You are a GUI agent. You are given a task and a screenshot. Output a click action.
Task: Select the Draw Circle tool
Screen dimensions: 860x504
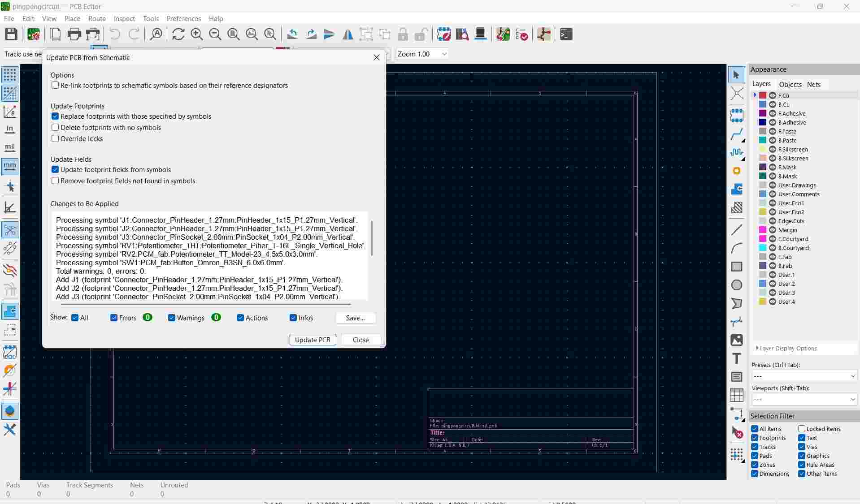point(737,284)
